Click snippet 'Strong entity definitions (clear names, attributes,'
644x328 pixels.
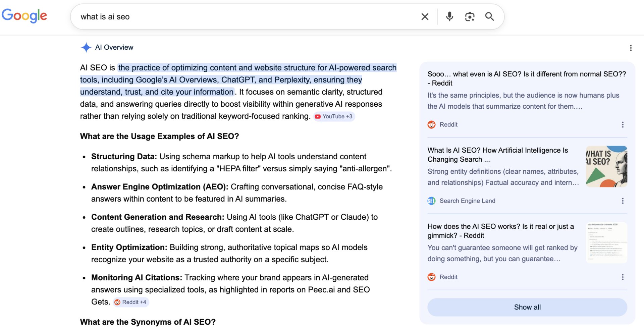(x=503, y=177)
